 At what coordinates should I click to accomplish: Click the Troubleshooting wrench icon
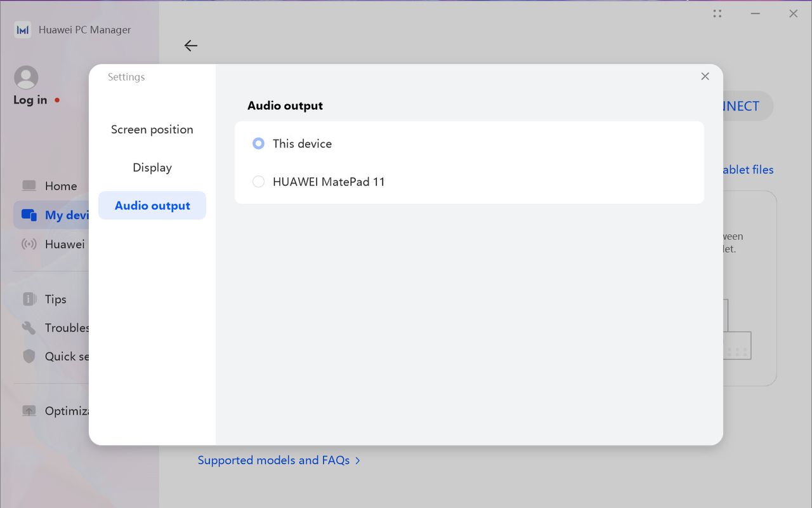[29, 328]
